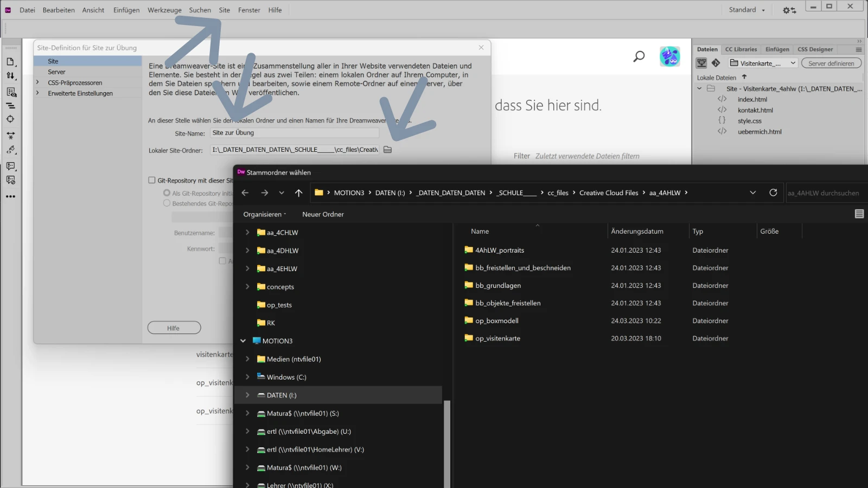This screenshot has height=488, width=868.
Task: Open the Organisieren dropdown
Action: 265,214
